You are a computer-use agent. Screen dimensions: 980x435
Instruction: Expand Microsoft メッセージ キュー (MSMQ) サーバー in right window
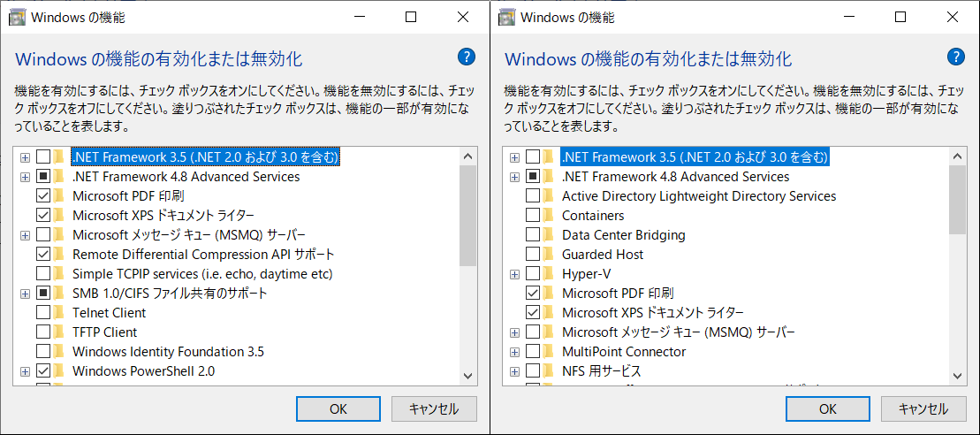tap(515, 332)
